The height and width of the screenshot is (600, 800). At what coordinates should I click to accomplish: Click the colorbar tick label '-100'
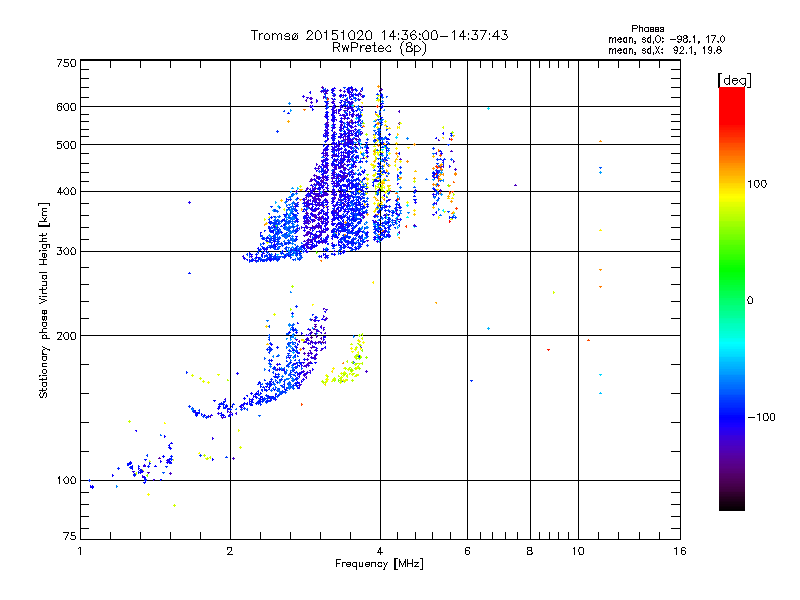[x=761, y=417]
